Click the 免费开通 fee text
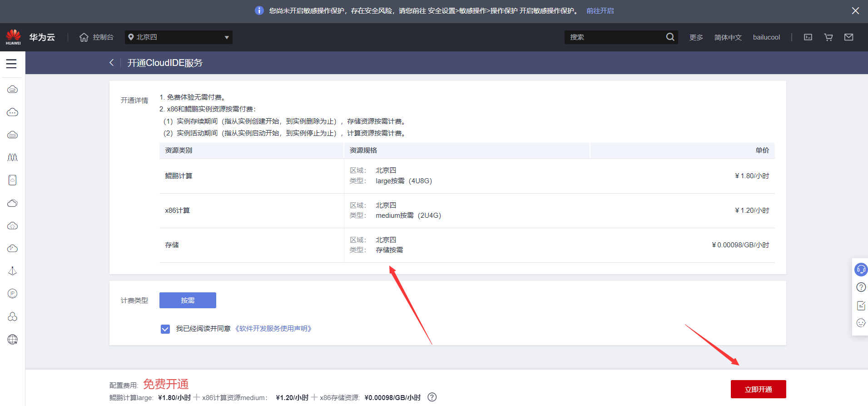This screenshot has height=406, width=868. (166, 384)
